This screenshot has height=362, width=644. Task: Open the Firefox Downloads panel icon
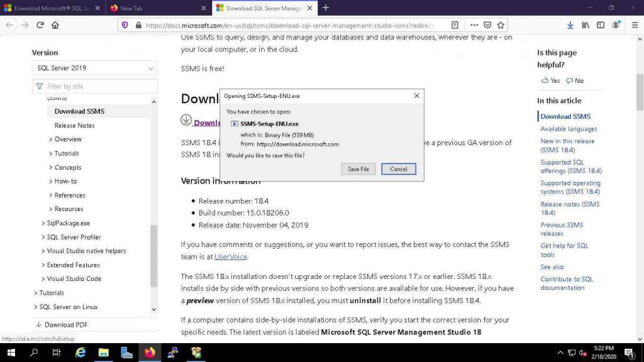(x=570, y=25)
